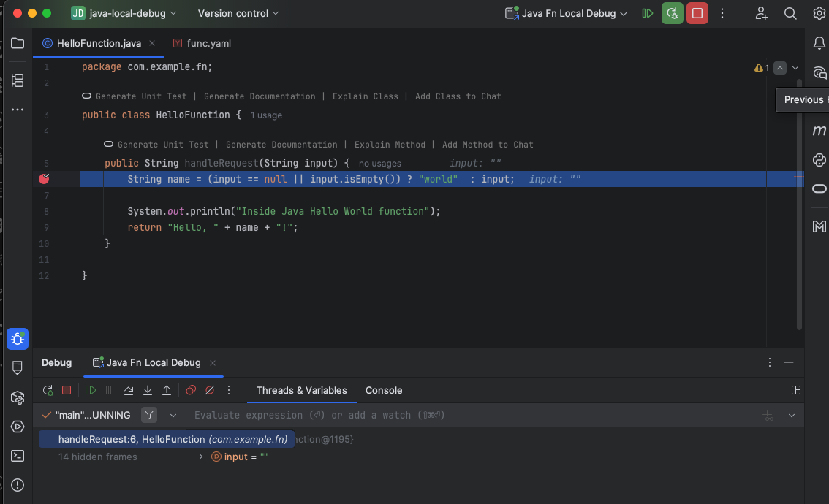Open the Run tool window in left sidebar
Viewport: 829px width, 504px height.
(18, 427)
